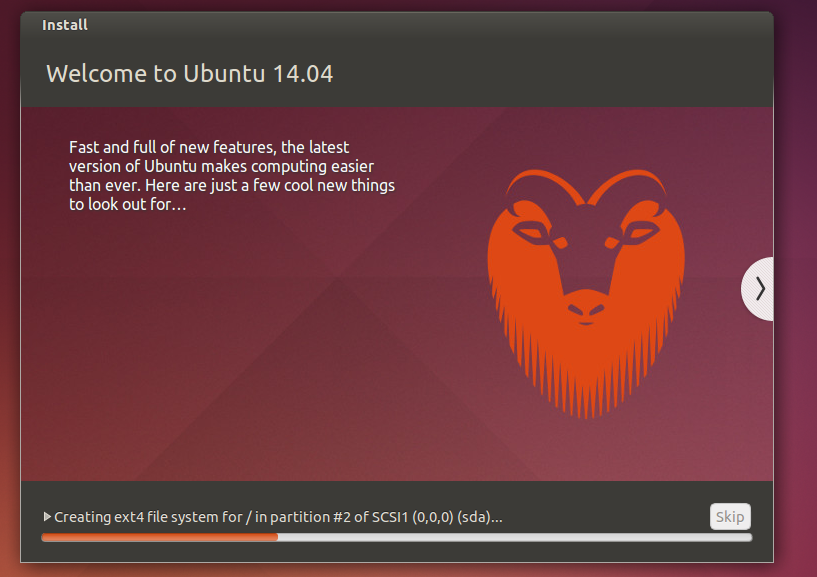817x577 pixels.
Task: Click the 'Creating ext4 file system' status text
Action: coord(278,517)
